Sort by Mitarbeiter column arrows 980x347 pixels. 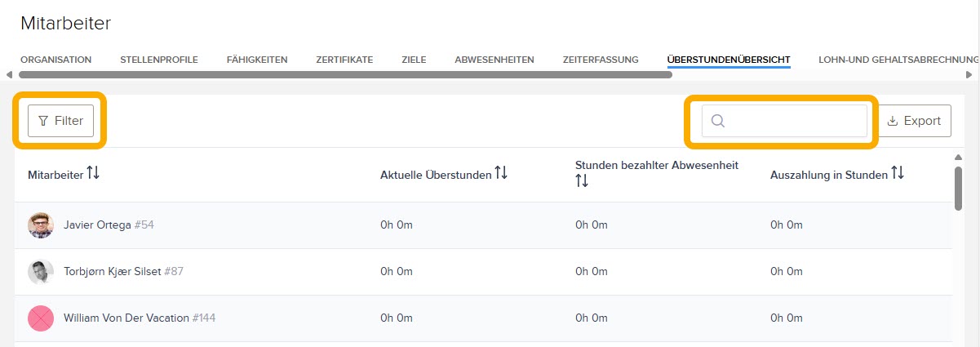pyautogui.click(x=93, y=174)
